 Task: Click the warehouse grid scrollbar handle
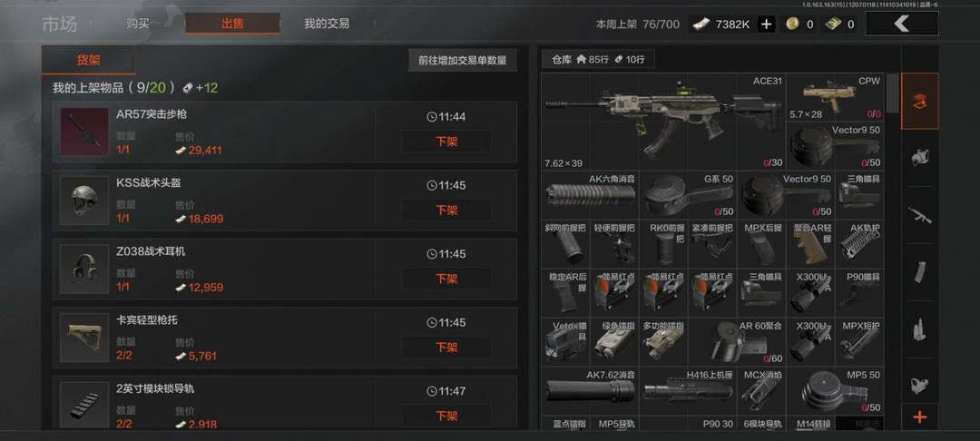[x=893, y=93]
